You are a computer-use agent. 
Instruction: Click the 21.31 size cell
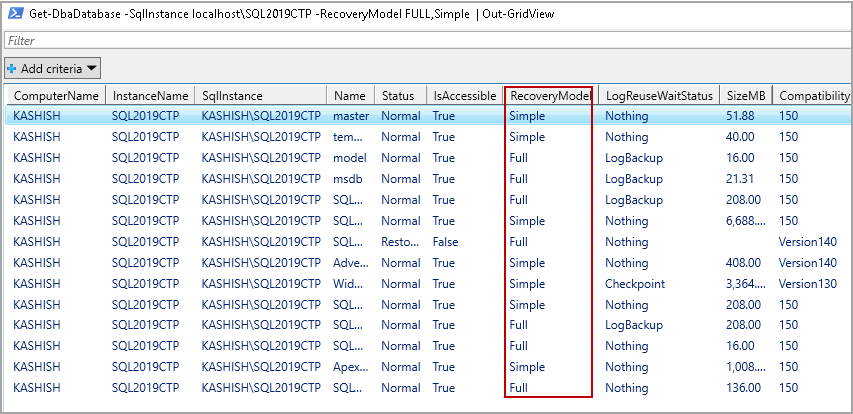click(740, 179)
